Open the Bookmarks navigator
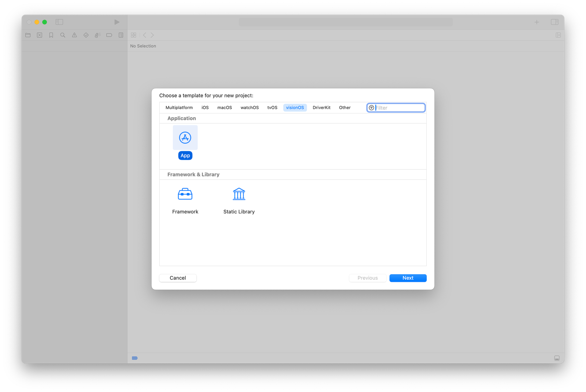 [51, 35]
